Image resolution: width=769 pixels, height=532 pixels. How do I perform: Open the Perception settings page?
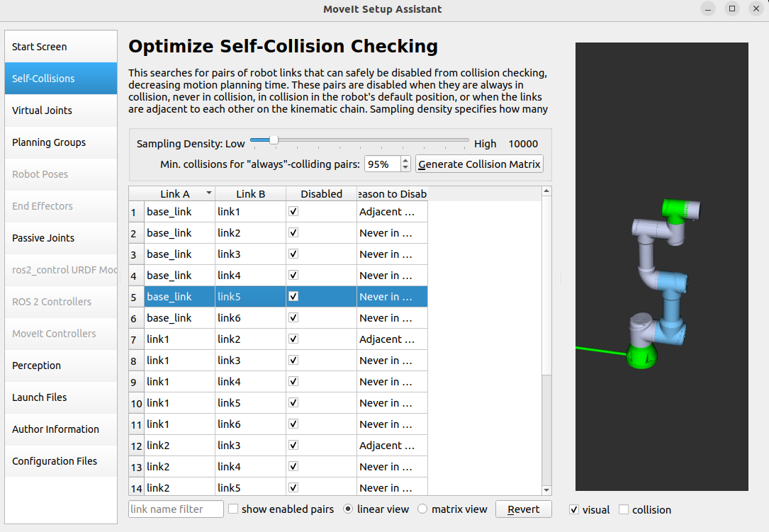click(x=61, y=366)
